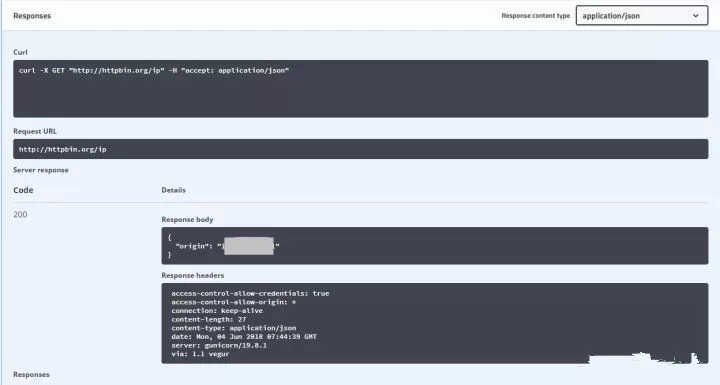Click the Code column header
Viewport: 720px width, 385px height.
23,190
